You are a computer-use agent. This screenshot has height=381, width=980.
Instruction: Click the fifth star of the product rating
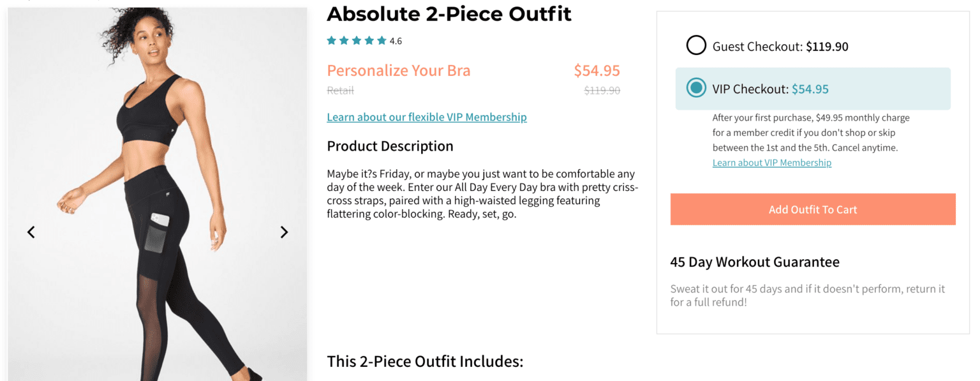(x=382, y=40)
